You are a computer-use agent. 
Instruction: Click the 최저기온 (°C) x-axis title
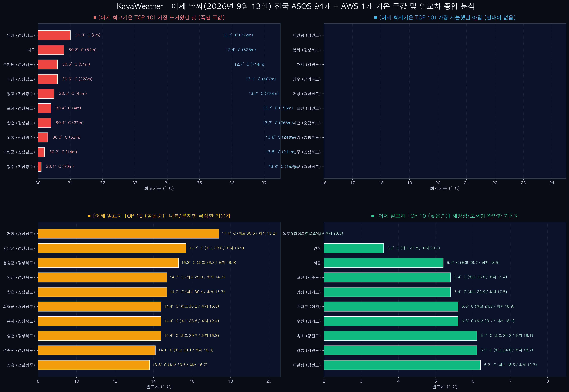[x=445, y=189]
